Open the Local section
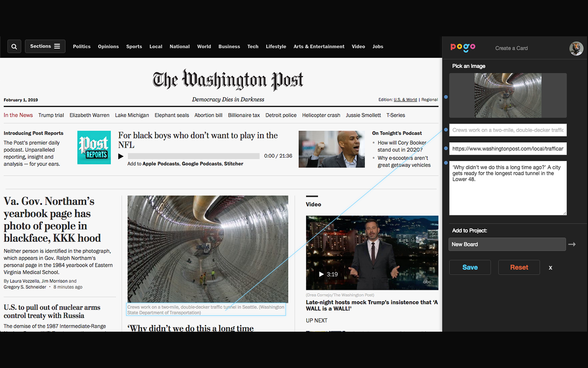This screenshot has height=368, width=588. tap(156, 46)
